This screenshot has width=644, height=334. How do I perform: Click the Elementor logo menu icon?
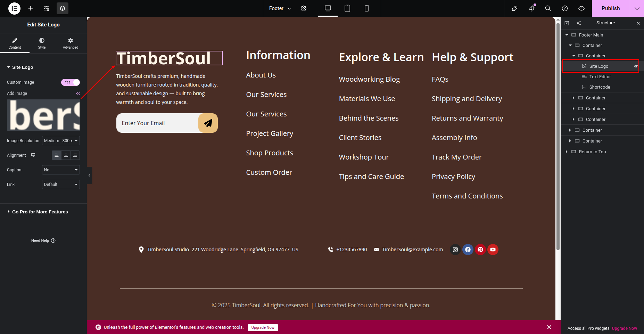(x=14, y=8)
